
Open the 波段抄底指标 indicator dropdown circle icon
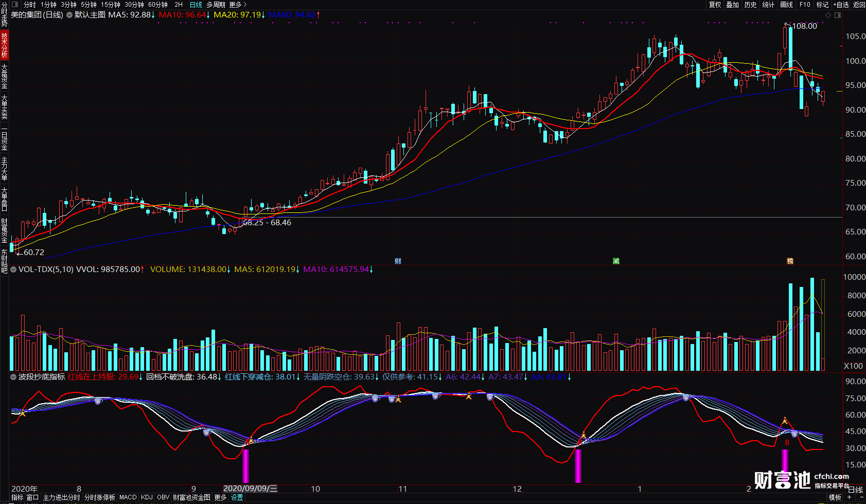pyautogui.click(x=13, y=377)
